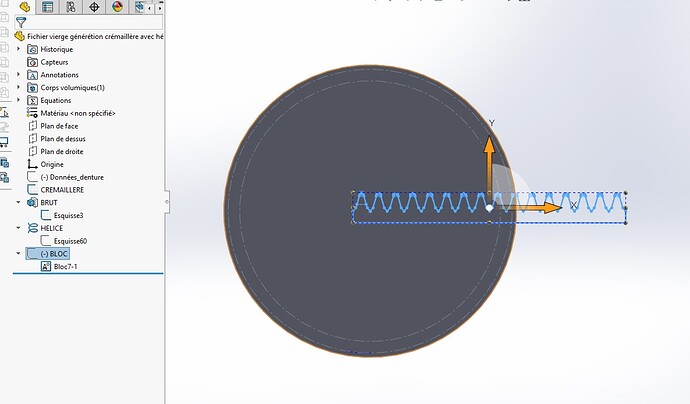The width and height of the screenshot is (690, 404).
Task: Open the DisplayManager color sphere tab
Action: 117,7
